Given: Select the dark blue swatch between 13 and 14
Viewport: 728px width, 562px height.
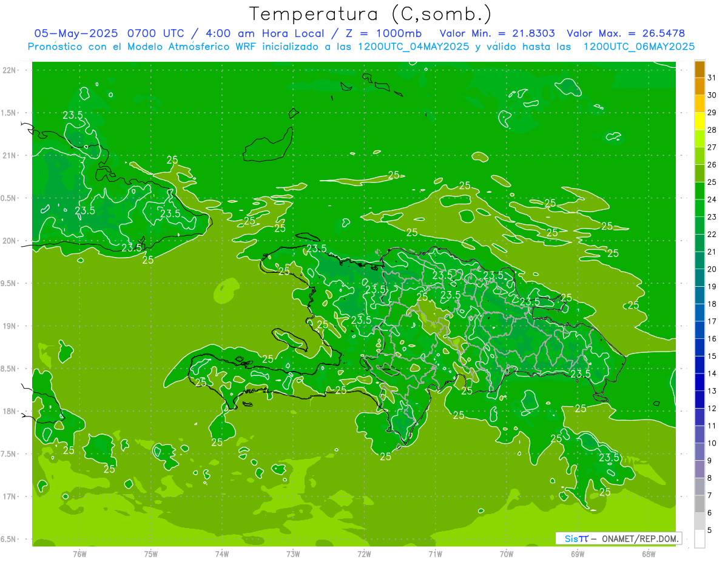Looking at the screenshot, I should [x=699, y=383].
